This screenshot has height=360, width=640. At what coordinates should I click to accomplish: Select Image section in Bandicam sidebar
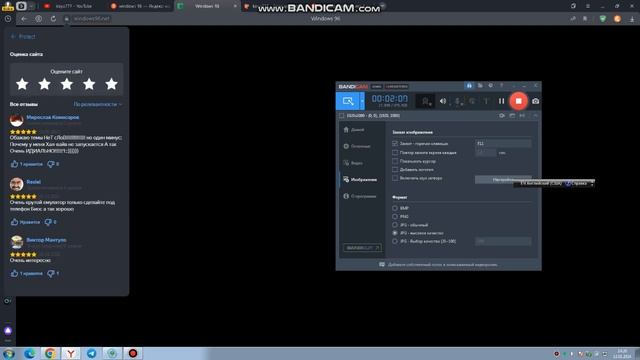coord(360,180)
